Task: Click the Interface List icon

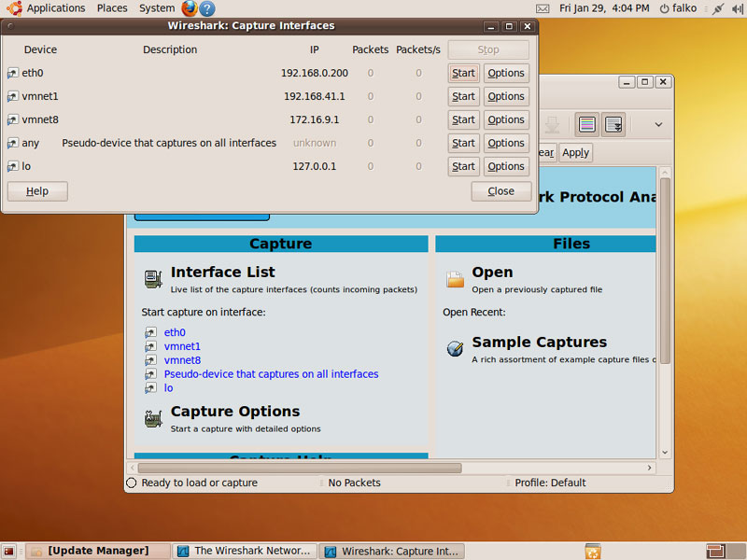Action: 154,278
